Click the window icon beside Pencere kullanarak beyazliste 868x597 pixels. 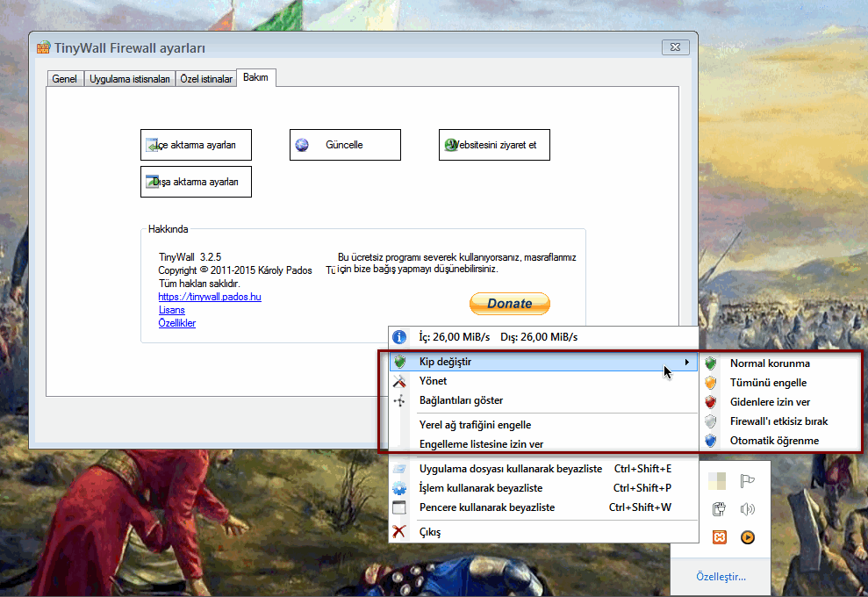pyautogui.click(x=399, y=507)
